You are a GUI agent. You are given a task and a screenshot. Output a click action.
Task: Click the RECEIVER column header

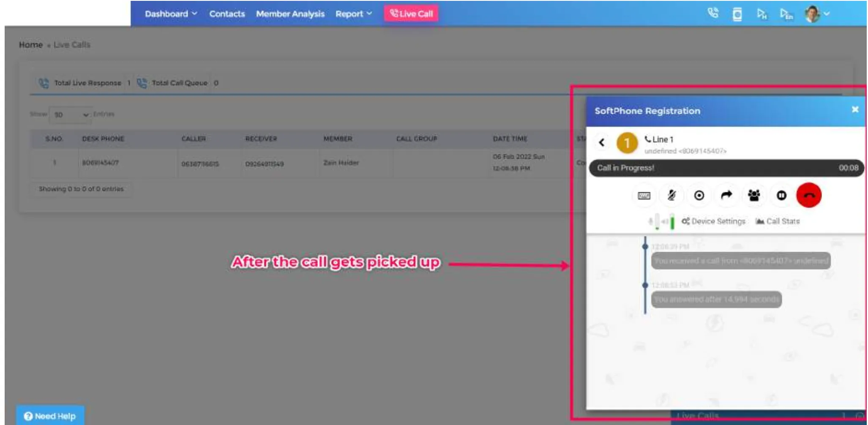click(261, 139)
